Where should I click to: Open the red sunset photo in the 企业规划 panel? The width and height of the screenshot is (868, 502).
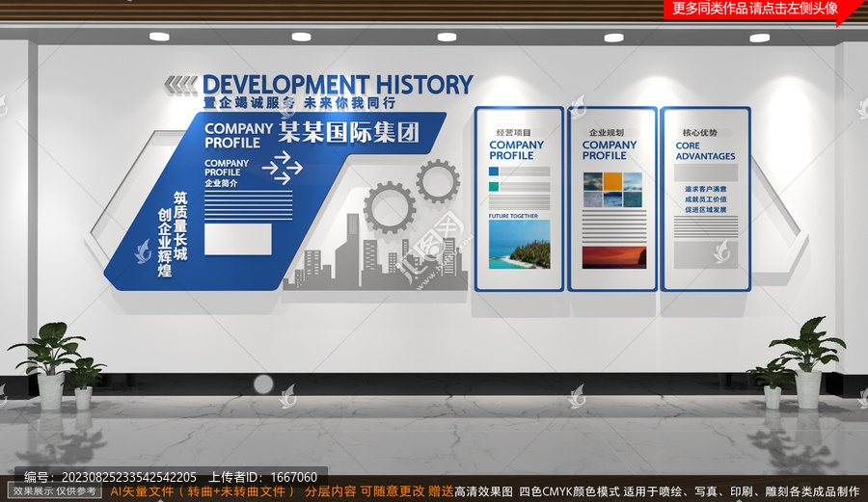(x=614, y=257)
